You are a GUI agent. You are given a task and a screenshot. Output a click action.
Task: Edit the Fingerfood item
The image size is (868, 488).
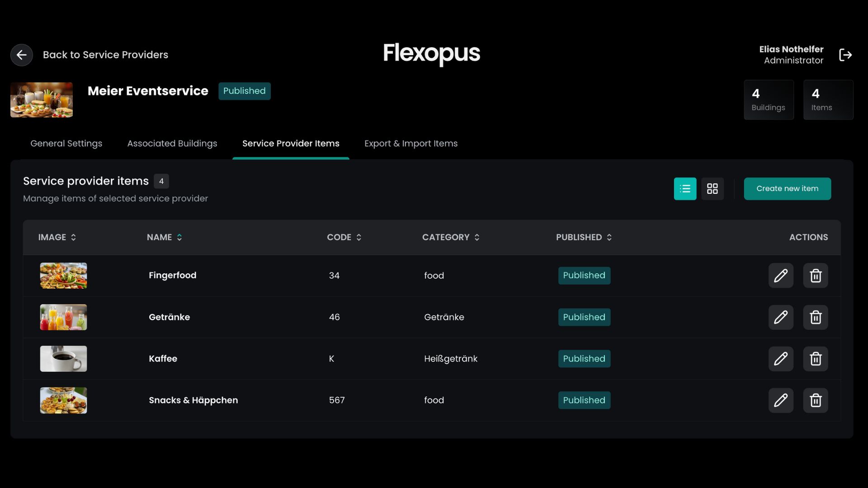[x=781, y=276]
